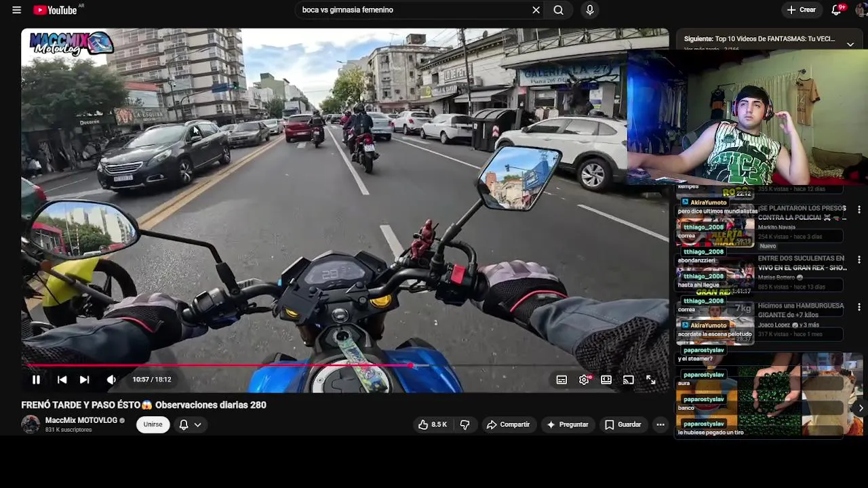Image resolution: width=868 pixels, height=488 pixels.
Task: Open more actions three-dot menu
Action: [x=660, y=424]
